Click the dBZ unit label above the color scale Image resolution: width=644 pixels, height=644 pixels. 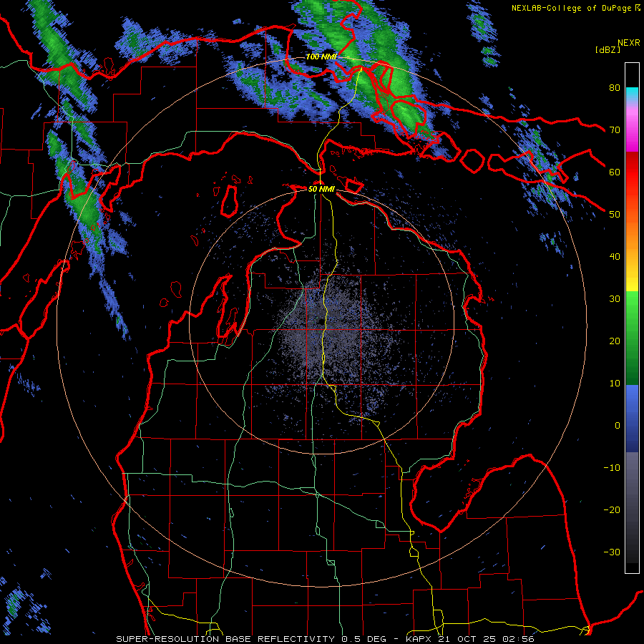click(x=608, y=49)
